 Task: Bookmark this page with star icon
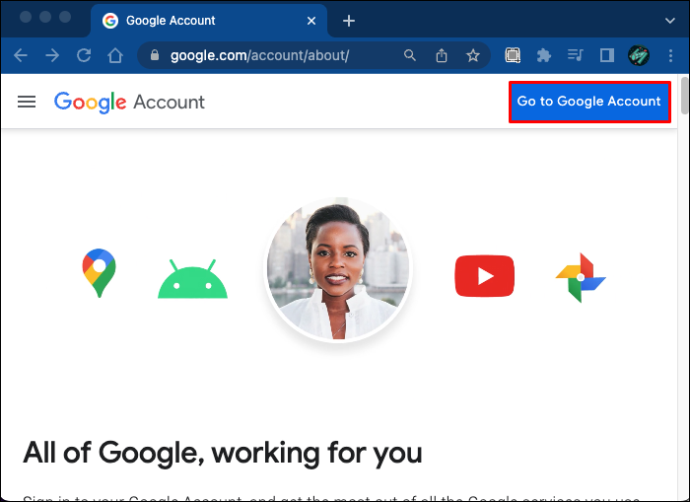pos(473,55)
